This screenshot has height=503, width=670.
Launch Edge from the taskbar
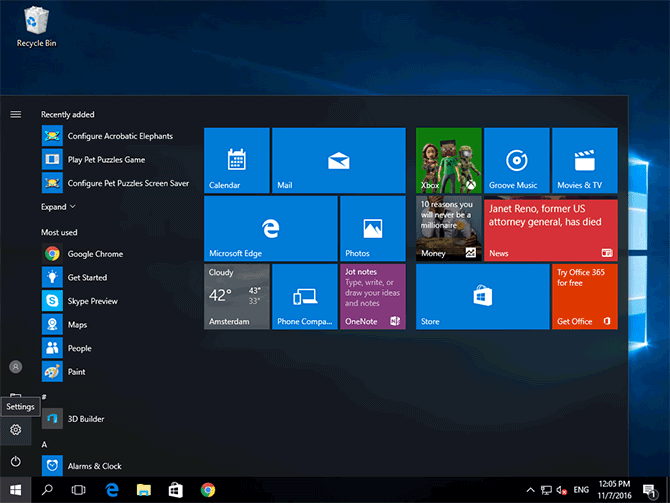(x=112, y=490)
